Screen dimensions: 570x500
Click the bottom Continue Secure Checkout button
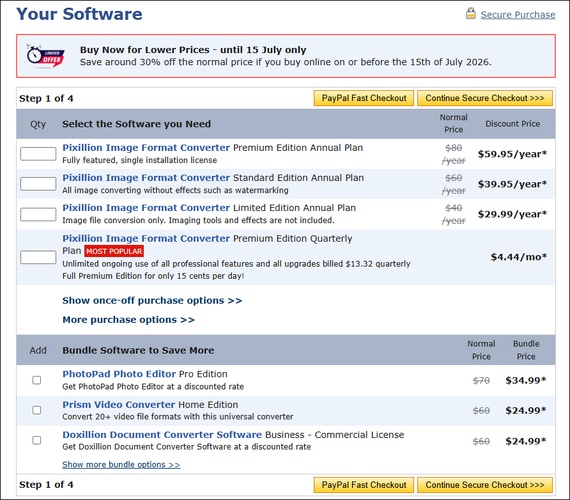click(485, 485)
